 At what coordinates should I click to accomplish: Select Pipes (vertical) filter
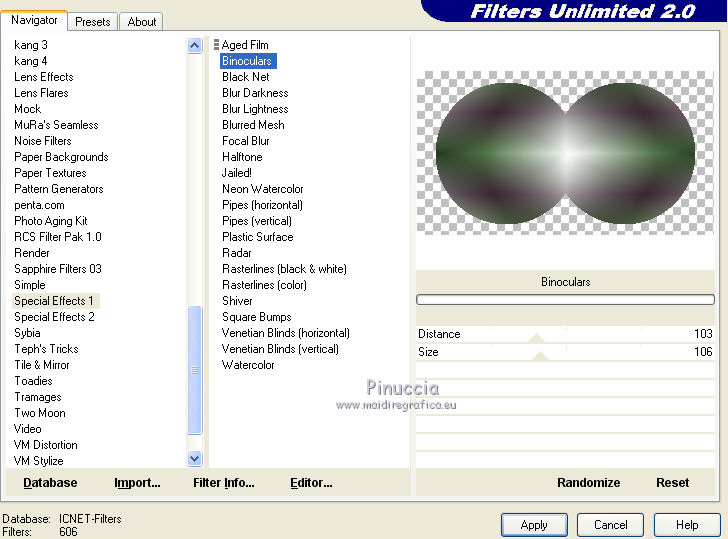[x=257, y=221]
